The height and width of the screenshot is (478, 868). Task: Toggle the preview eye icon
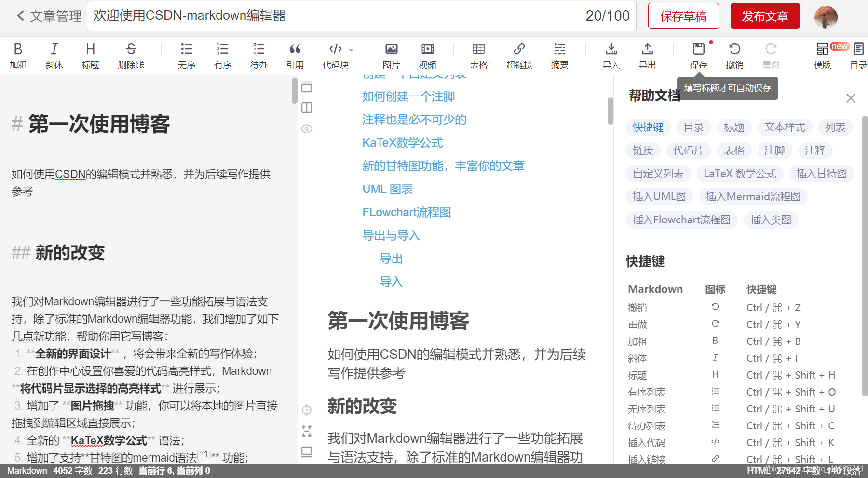coord(307,129)
